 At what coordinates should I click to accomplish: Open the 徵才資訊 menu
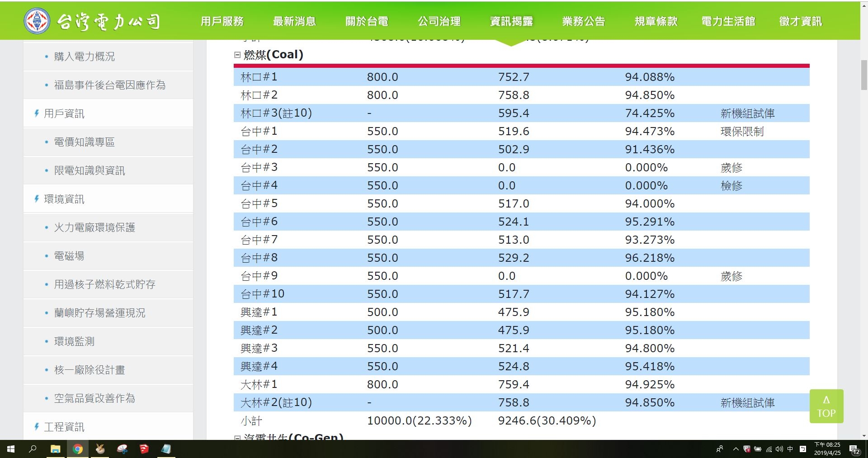tap(801, 21)
